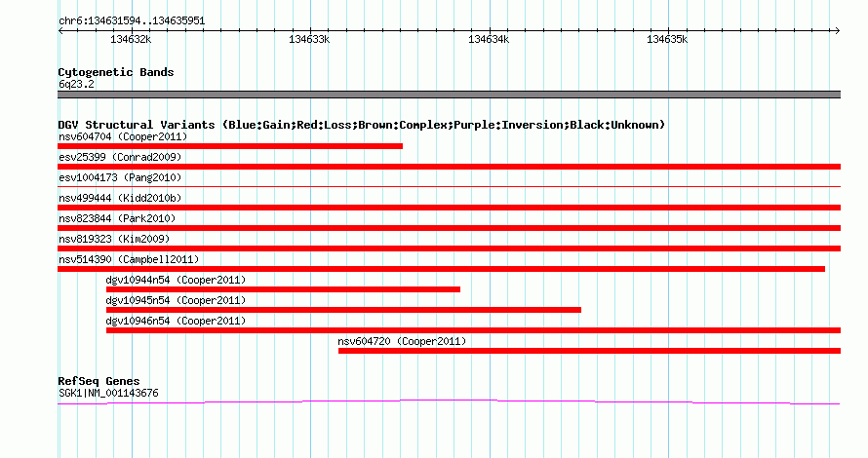Click nsv604720 (Cooper2011) variant label
The image size is (868, 458).
402,341
